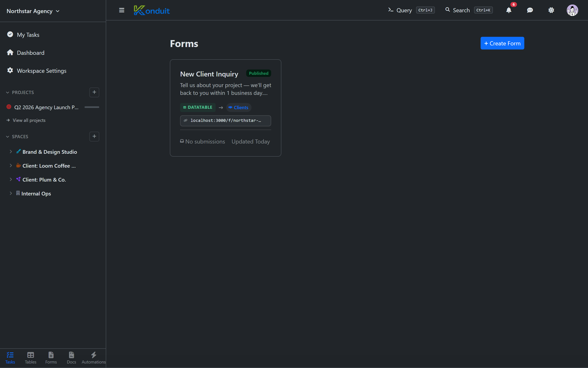588x368 pixels.
Task: Go to My Tasks
Action: point(28,35)
